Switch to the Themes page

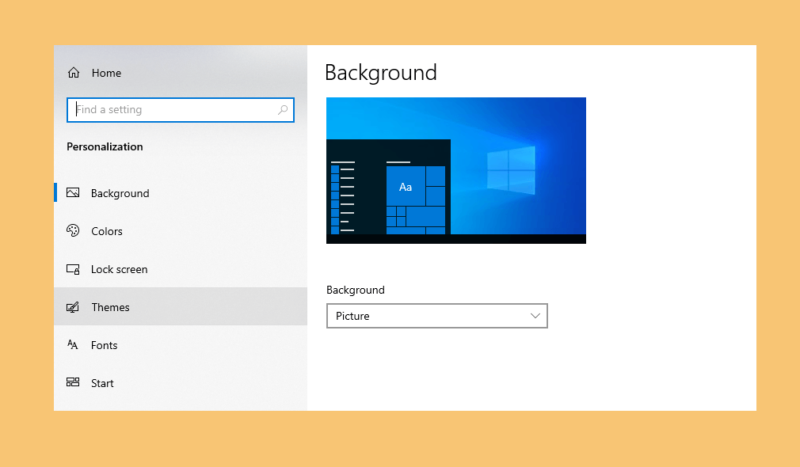click(180, 307)
